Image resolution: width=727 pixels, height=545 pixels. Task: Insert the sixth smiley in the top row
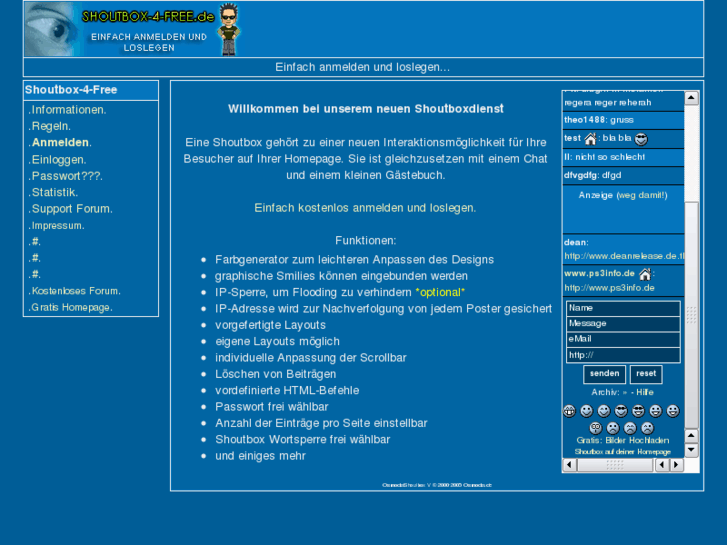(x=656, y=411)
